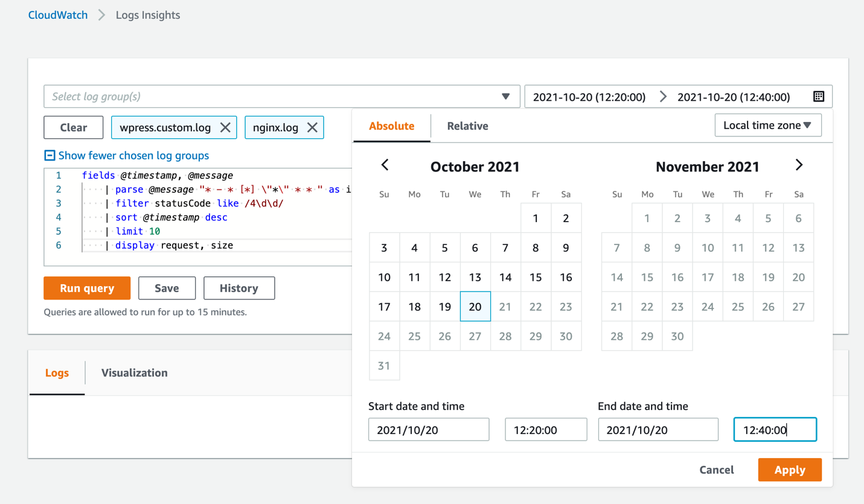This screenshot has width=864, height=504.
Task: Open CloudWatch via the breadcrumb link
Action: tap(57, 14)
